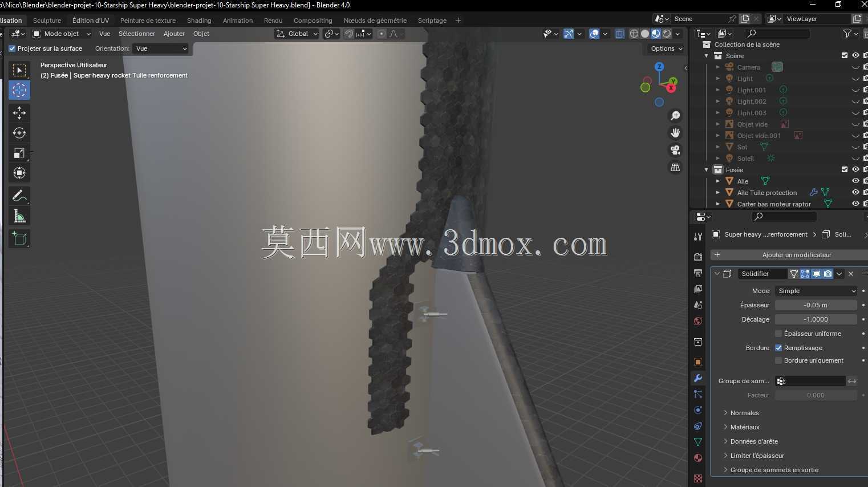The width and height of the screenshot is (868, 487).
Task: Click the viewport zoom magnifier icon
Action: [675, 116]
